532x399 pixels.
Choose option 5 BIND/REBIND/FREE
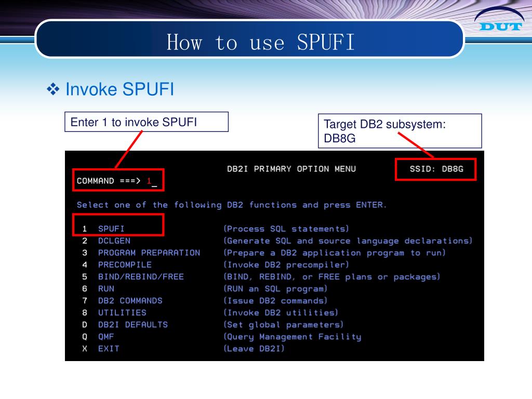tap(132, 277)
